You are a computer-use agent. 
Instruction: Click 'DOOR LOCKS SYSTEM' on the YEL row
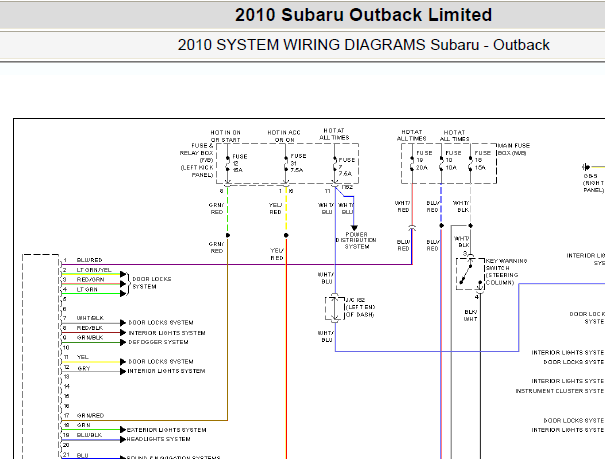[x=161, y=361]
